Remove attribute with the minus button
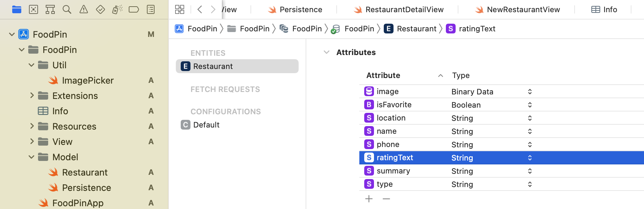This screenshot has height=209, width=644. pyautogui.click(x=386, y=199)
